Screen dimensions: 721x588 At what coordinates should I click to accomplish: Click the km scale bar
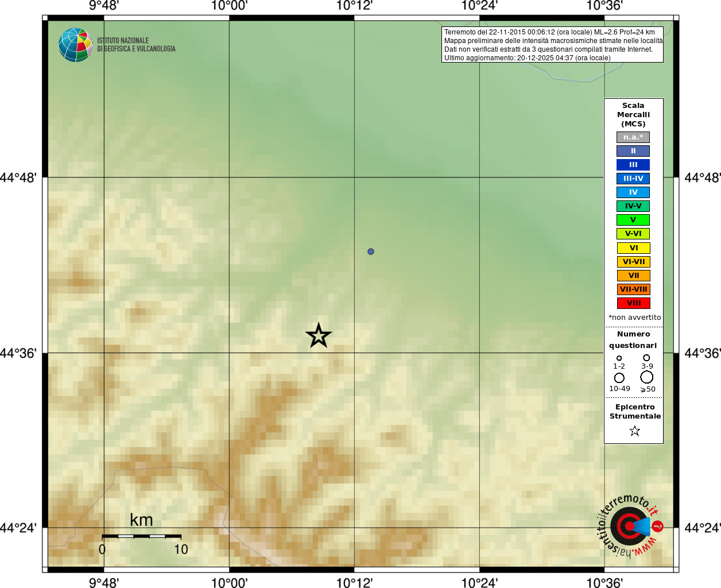pos(142,536)
